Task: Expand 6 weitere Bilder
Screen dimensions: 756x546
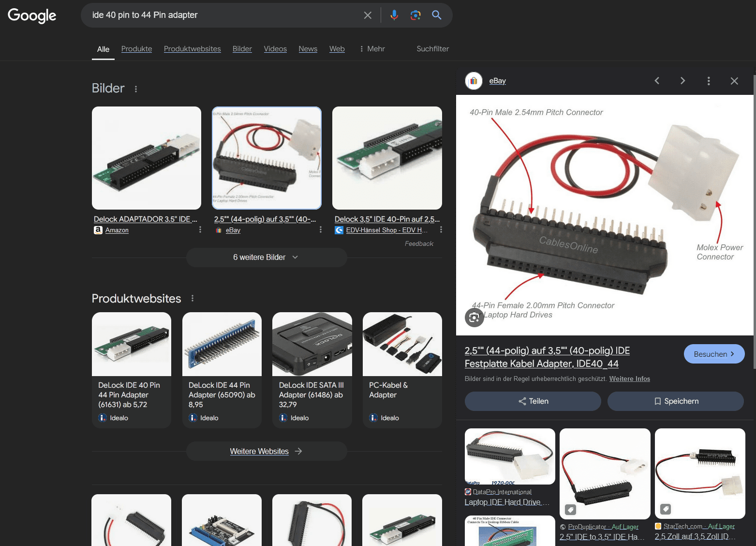Action: pyautogui.click(x=267, y=258)
